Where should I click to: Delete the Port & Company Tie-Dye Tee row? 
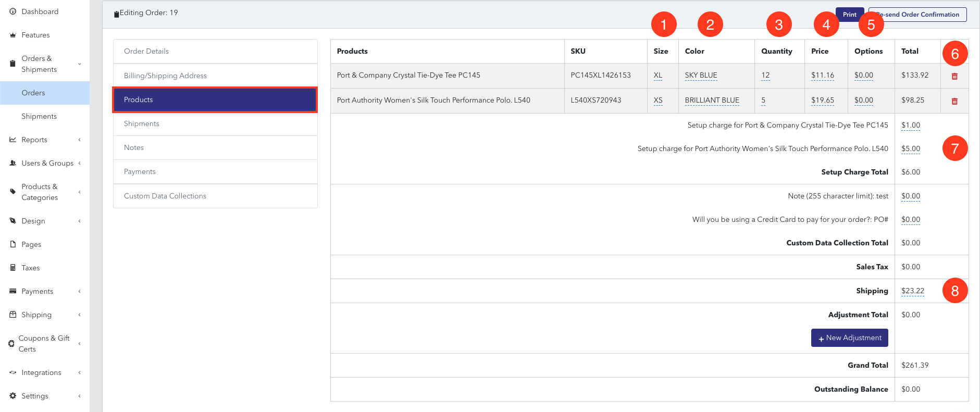(954, 76)
